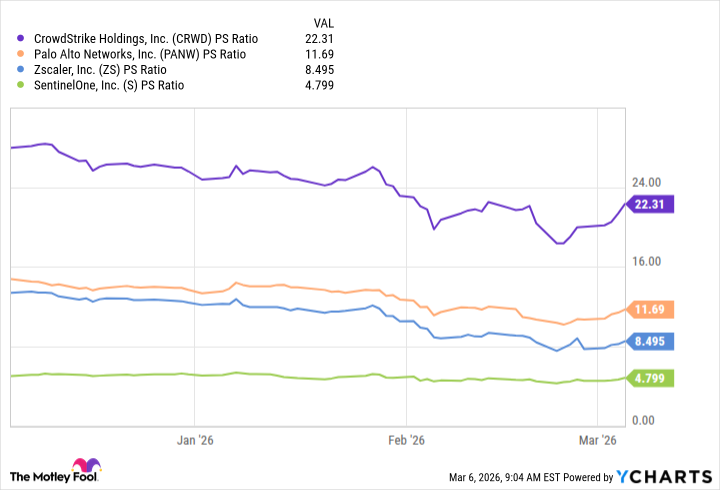
Task: Click the Mar '26 axis label
Action: [x=599, y=440]
